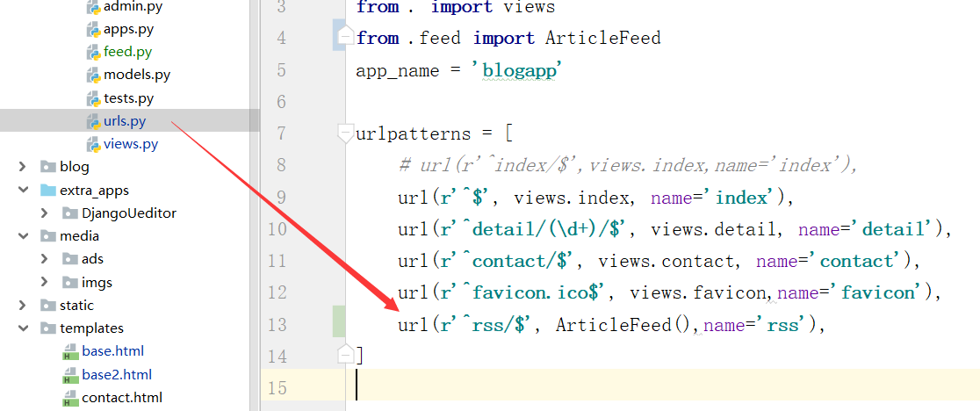
Task: Collapse the media folder
Action: coord(23,236)
